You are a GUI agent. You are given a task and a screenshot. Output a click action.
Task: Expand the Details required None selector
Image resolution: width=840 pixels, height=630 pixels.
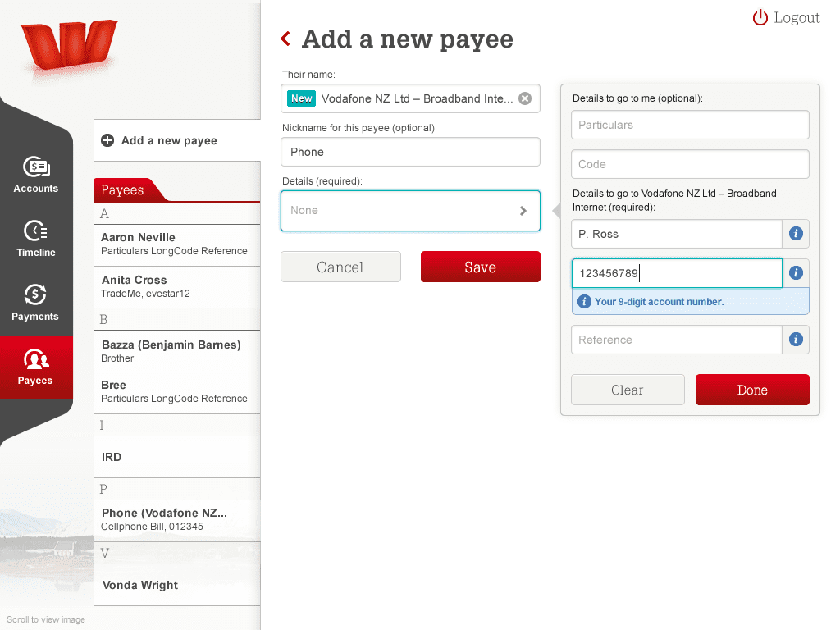pos(410,211)
